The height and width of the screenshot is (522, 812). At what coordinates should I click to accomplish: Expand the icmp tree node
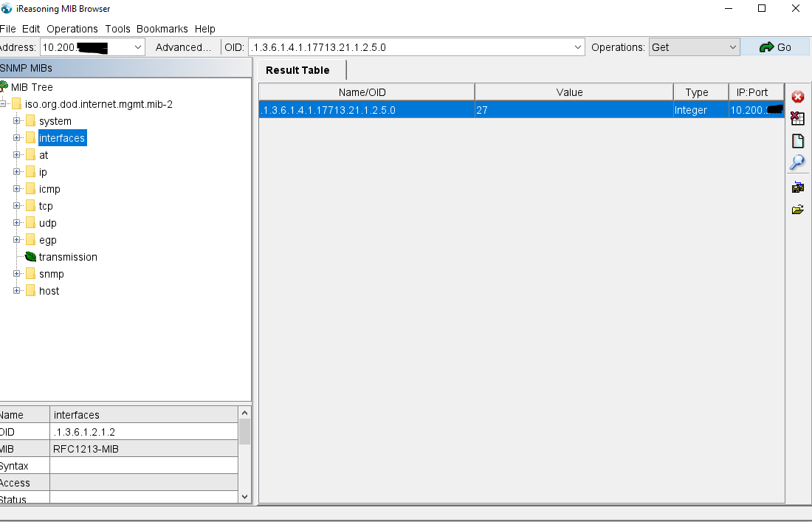pyautogui.click(x=16, y=188)
